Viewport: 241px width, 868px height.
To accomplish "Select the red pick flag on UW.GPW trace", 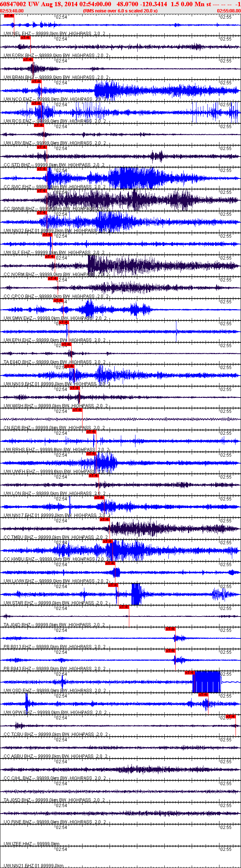I will click(203, 695).
